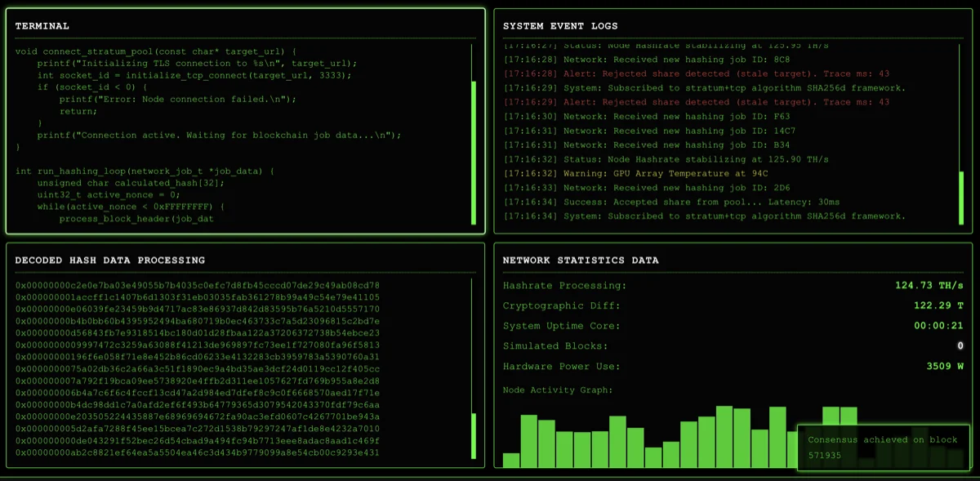Select hash row starting 0x000000005d2afa72

198,429
